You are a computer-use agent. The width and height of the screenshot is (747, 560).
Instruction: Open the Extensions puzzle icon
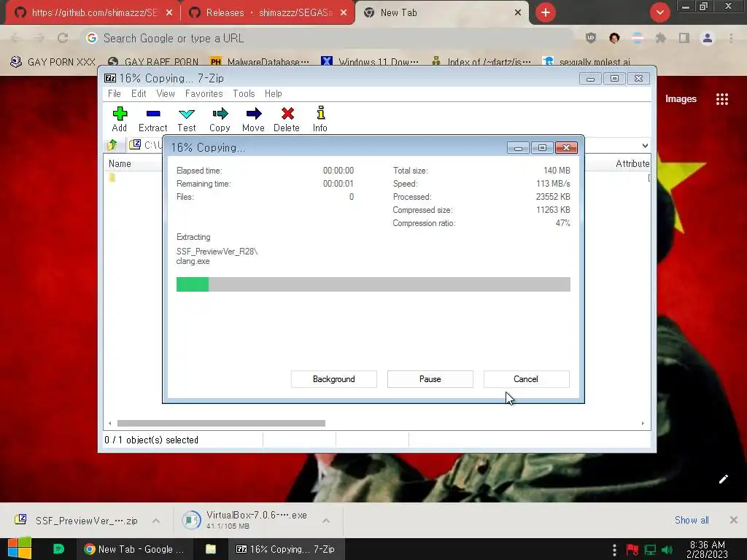click(x=661, y=38)
